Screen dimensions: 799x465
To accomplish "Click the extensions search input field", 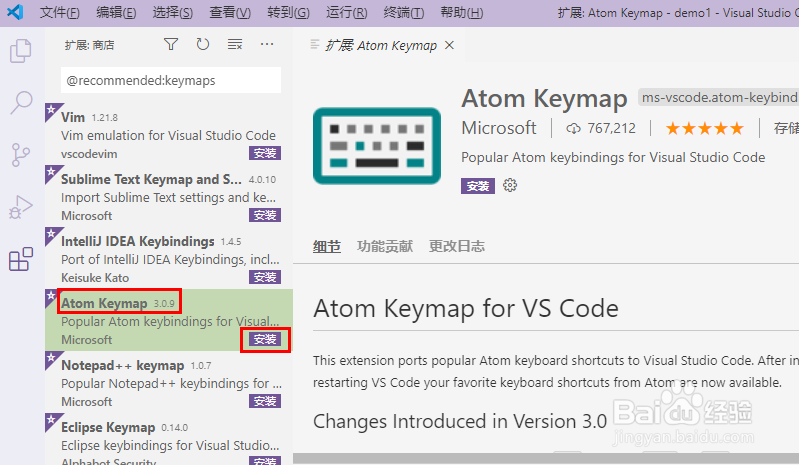I will click(171, 80).
